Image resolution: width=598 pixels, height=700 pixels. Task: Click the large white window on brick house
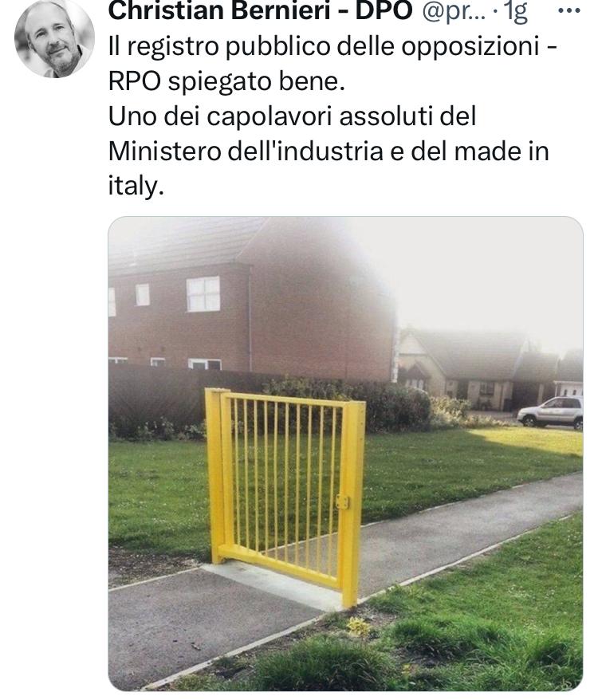coord(203,293)
